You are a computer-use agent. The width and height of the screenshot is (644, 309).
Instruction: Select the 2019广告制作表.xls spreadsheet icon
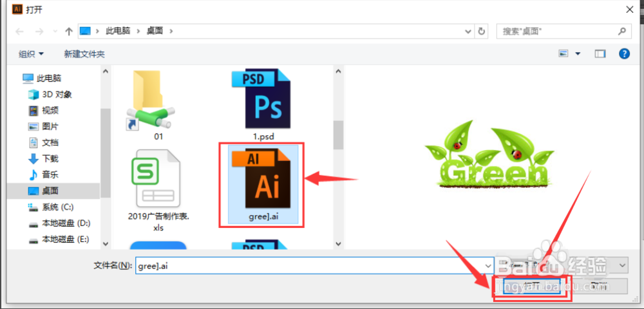(156, 178)
